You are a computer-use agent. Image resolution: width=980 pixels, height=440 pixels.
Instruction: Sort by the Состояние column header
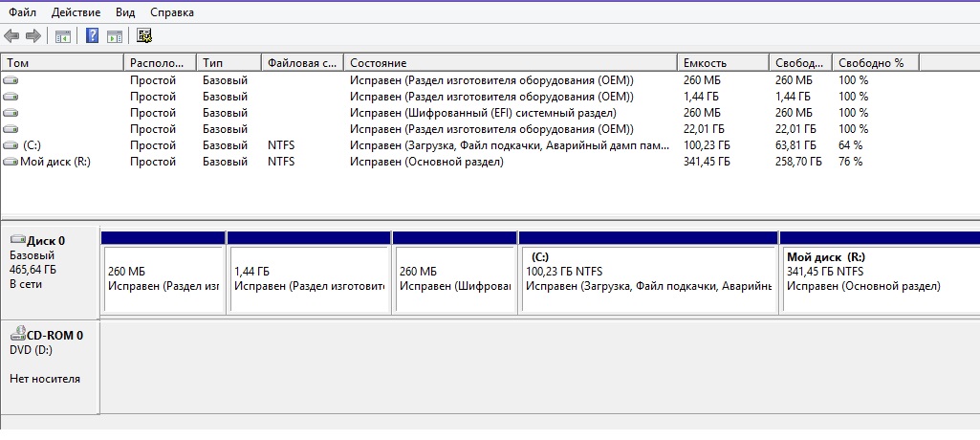tap(510, 62)
